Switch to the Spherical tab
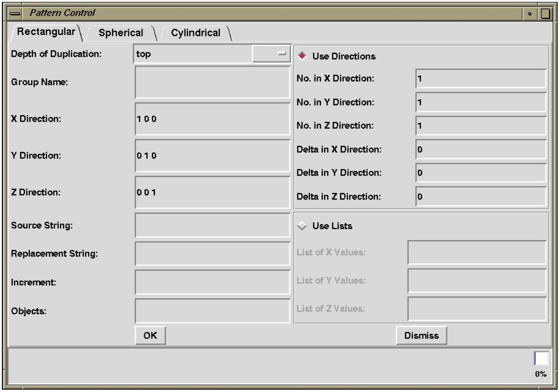Viewport: 560px width, 392px height. (x=121, y=33)
